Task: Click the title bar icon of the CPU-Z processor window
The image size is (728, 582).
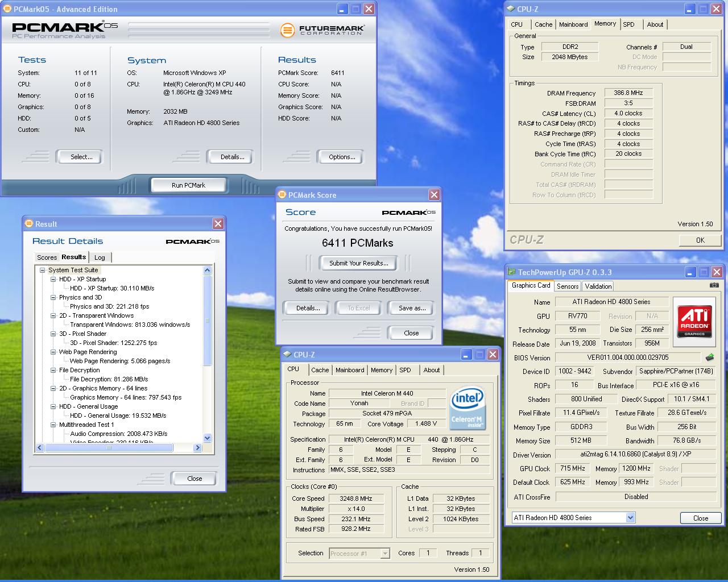Action: [x=287, y=355]
